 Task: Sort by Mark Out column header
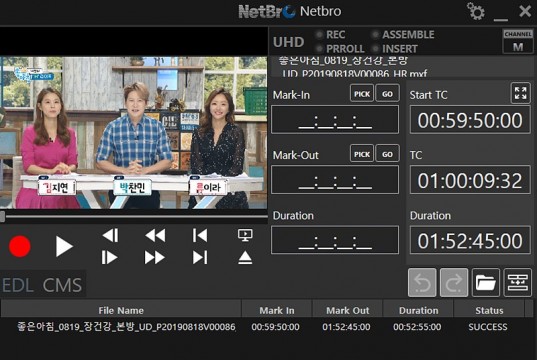[x=348, y=310]
